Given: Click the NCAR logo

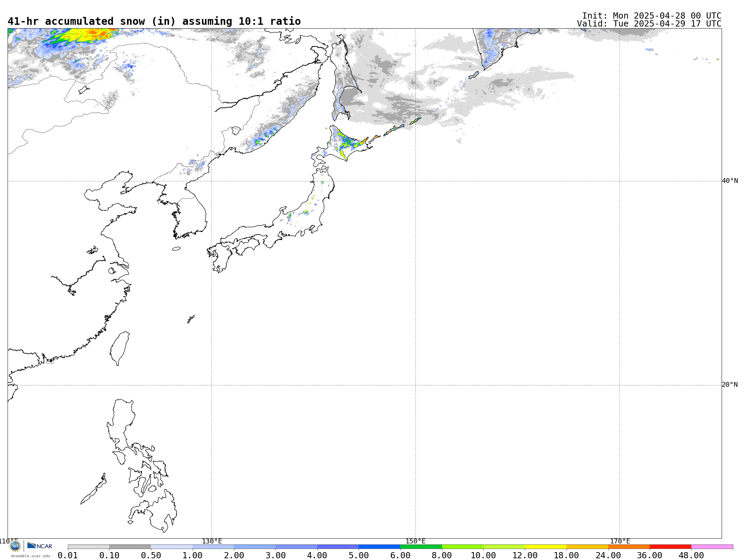Looking at the screenshot, I should point(40,546).
